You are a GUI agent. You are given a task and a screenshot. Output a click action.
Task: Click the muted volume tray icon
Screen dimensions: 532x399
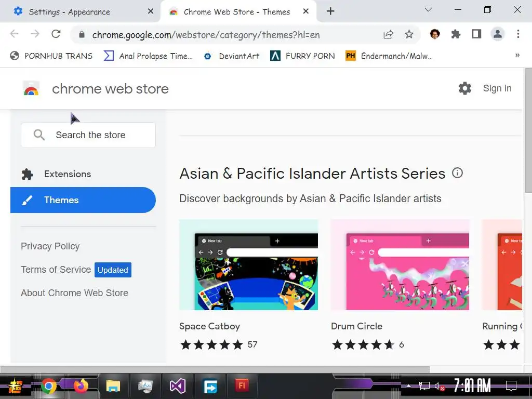coord(440,386)
